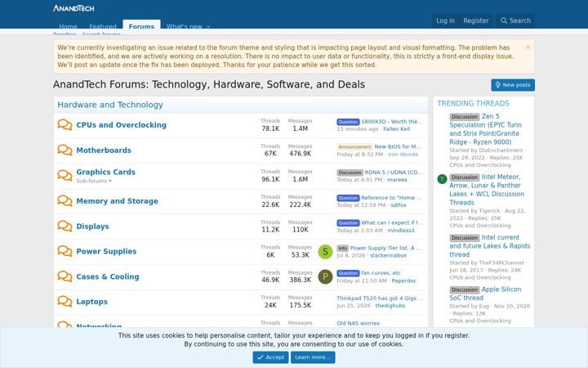Screen dimensions: 588x368
Task: Open the Displays forum link
Action: 92,227
